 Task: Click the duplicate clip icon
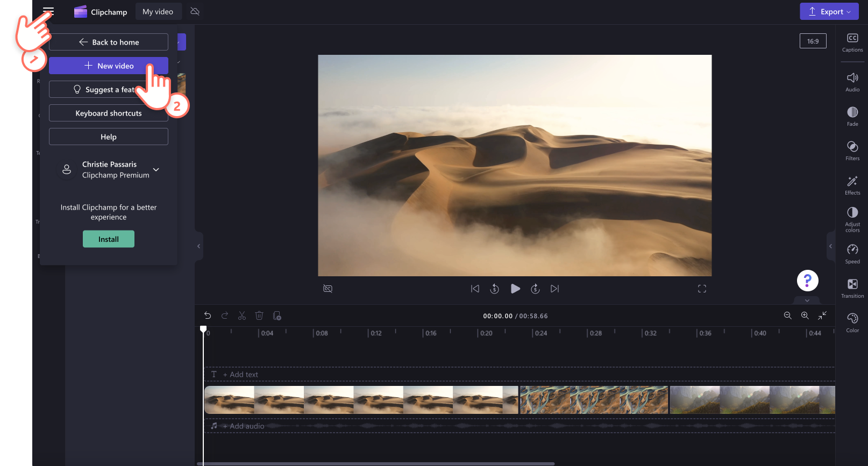pos(277,316)
